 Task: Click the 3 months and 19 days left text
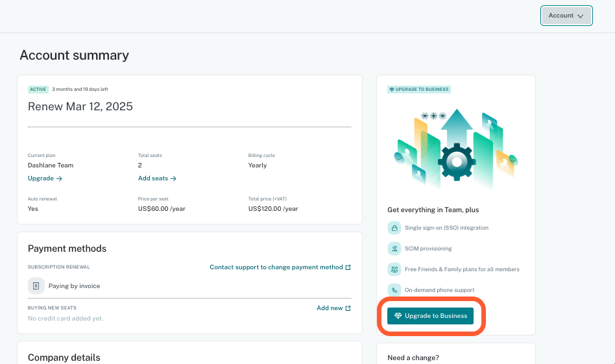click(x=80, y=90)
